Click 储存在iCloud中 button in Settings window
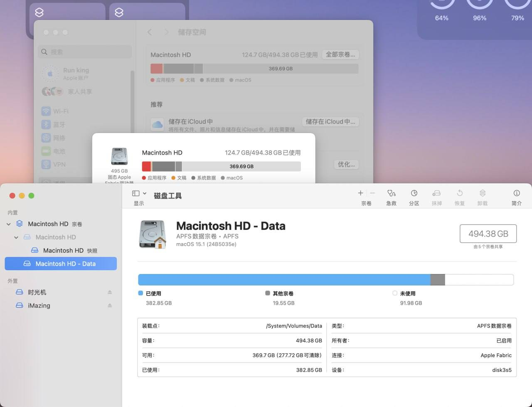532x407 pixels. (x=330, y=122)
